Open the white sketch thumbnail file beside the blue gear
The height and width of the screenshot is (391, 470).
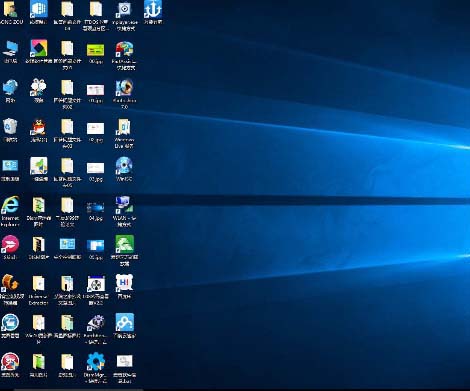[x=124, y=361]
